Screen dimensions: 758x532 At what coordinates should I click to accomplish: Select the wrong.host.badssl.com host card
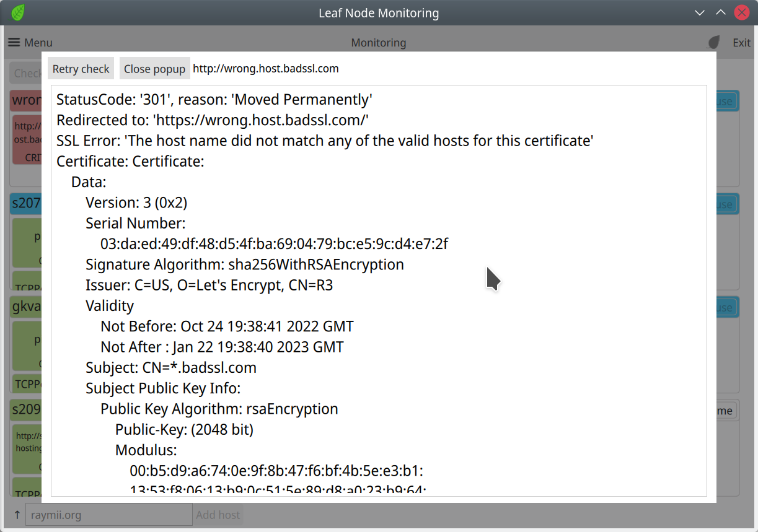[x=26, y=101]
